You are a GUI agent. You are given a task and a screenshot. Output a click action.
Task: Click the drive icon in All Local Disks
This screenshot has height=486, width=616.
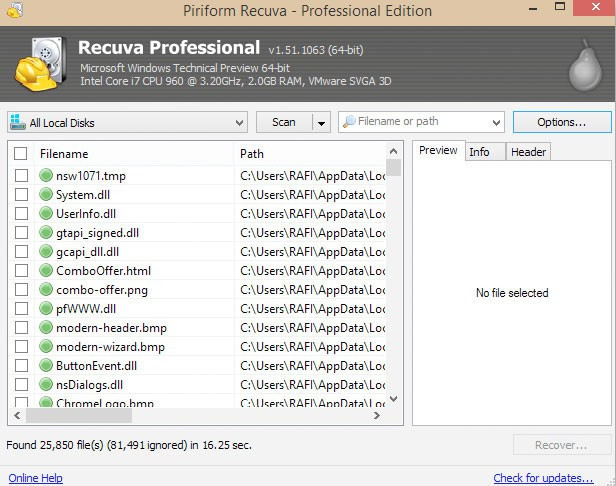pyautogui.click(x=18, y=123)
